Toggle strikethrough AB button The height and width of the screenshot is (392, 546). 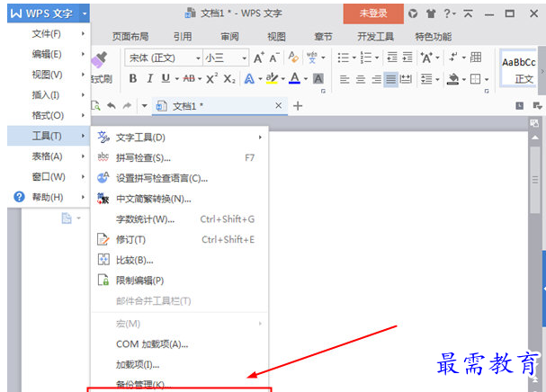tap(189, 79)
